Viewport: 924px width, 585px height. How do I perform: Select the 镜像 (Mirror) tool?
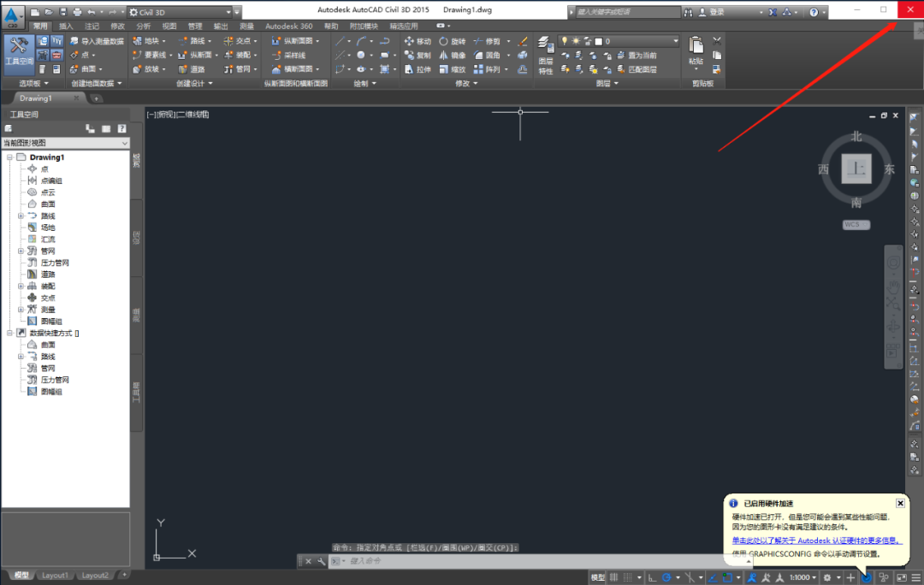pos(453,56)
